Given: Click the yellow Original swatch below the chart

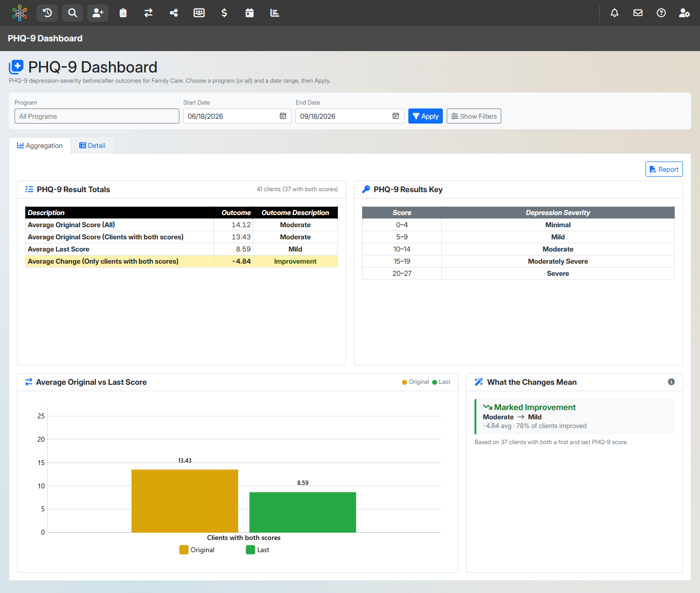Looking at the screenshot, I should (x=184, y=550).
